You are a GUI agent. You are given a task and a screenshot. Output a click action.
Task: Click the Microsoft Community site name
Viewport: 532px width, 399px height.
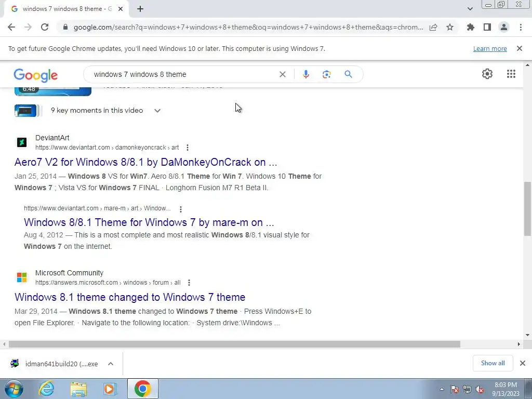(69, 273)
